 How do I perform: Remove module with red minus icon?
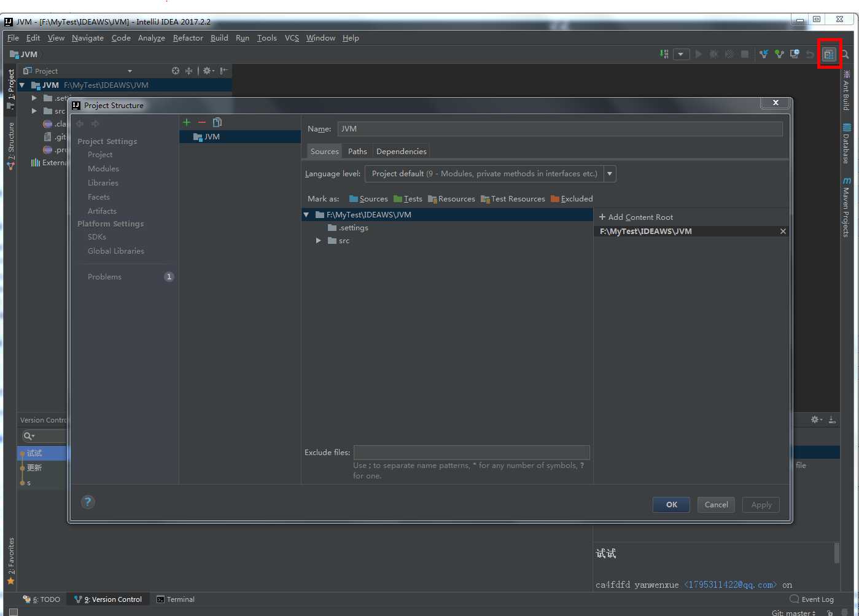tap(201, 122)
